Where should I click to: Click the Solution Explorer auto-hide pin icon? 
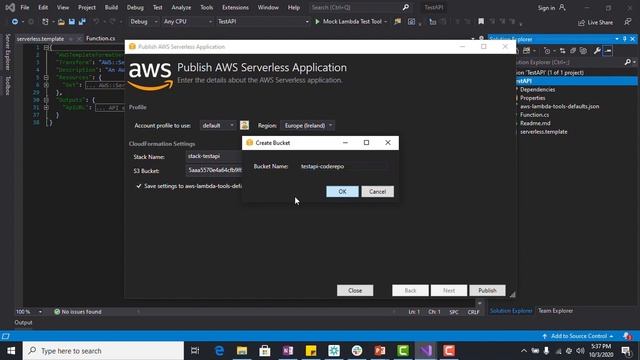624,39
